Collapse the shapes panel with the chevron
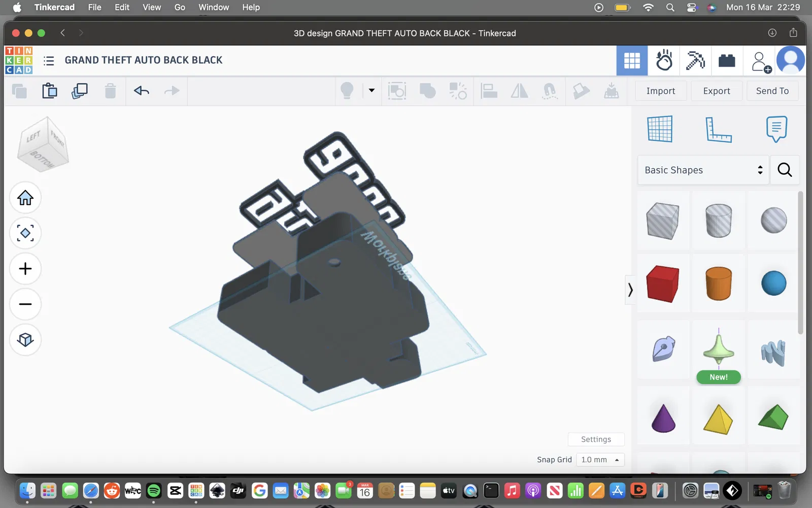This screenshot has height=508, width=812. (x=630, y=290)
